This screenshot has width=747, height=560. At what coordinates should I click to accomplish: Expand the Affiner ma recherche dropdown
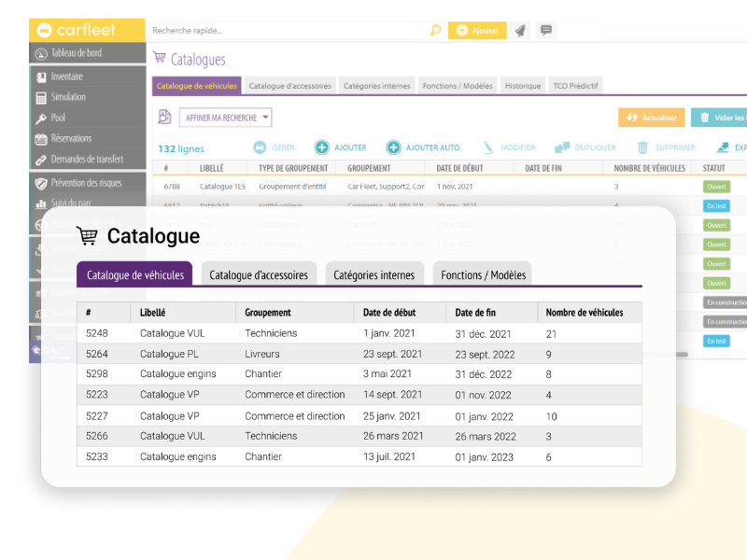click(225, 118)
